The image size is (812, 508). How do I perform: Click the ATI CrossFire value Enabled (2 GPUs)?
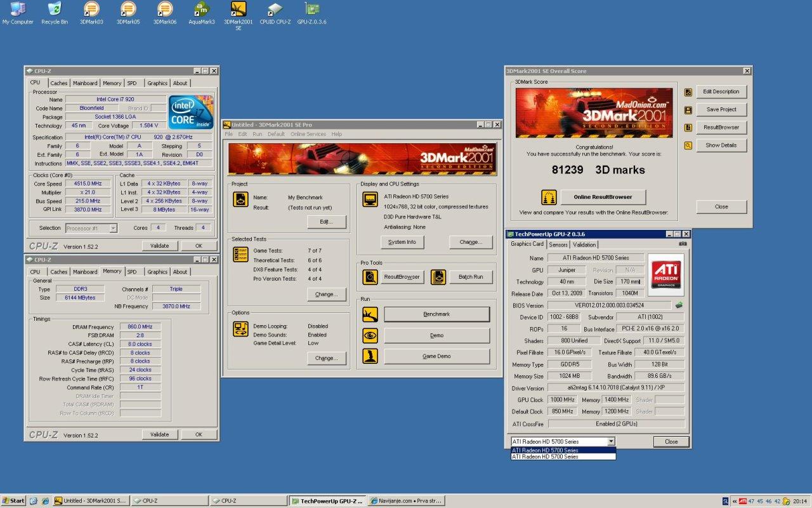coord(616,424)
